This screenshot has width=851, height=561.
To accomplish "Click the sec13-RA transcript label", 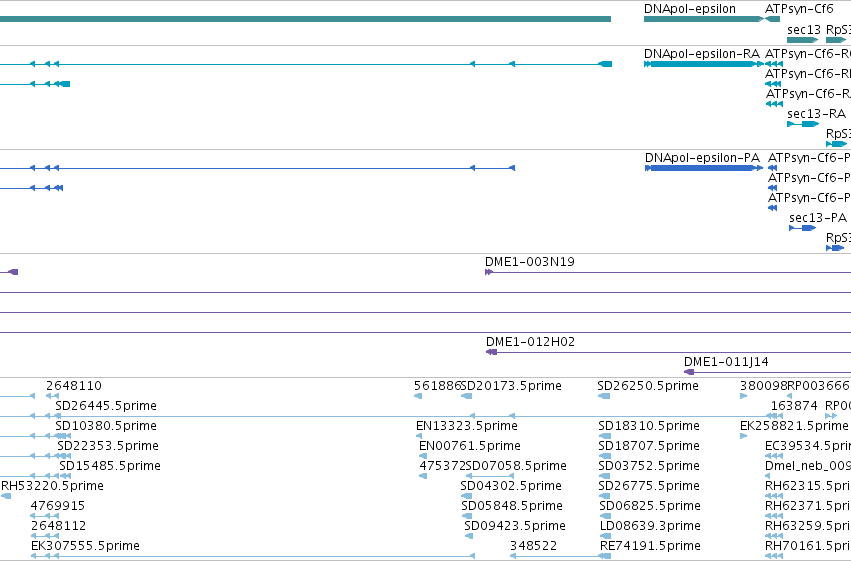I will [x=816, y=114].
